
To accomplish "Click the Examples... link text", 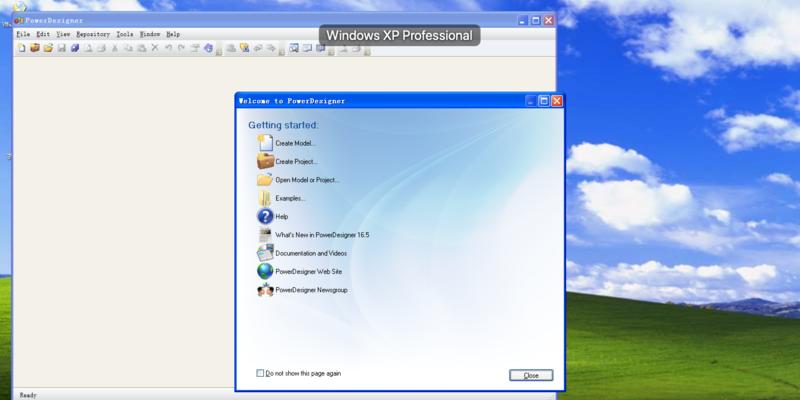I will [290, 198].
